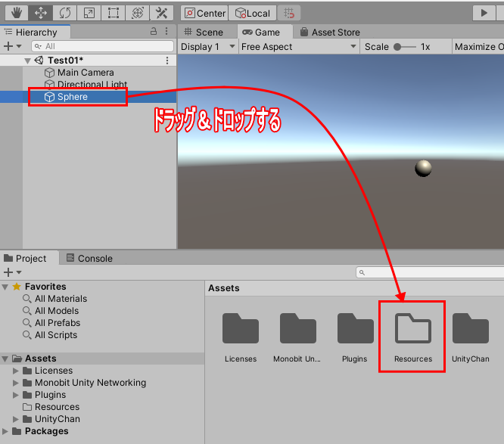
Task: Lock the Hierarchy panel
Action: point(154,31)
